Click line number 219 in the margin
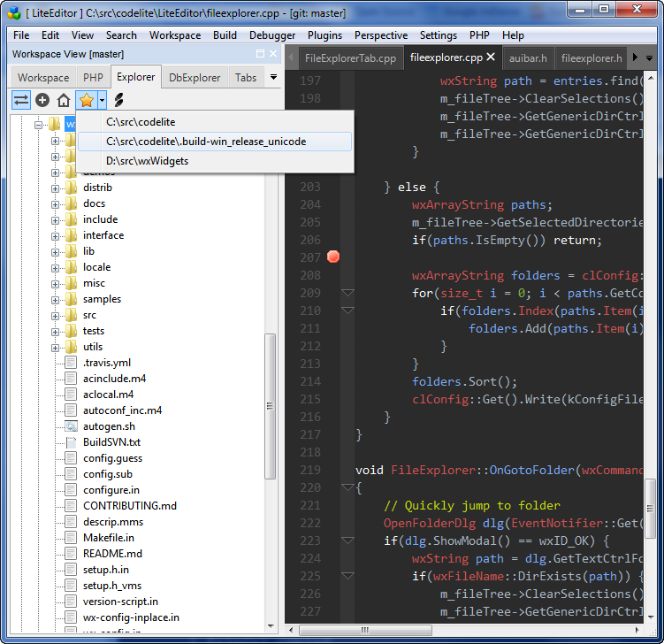 (x=310, y=470)
